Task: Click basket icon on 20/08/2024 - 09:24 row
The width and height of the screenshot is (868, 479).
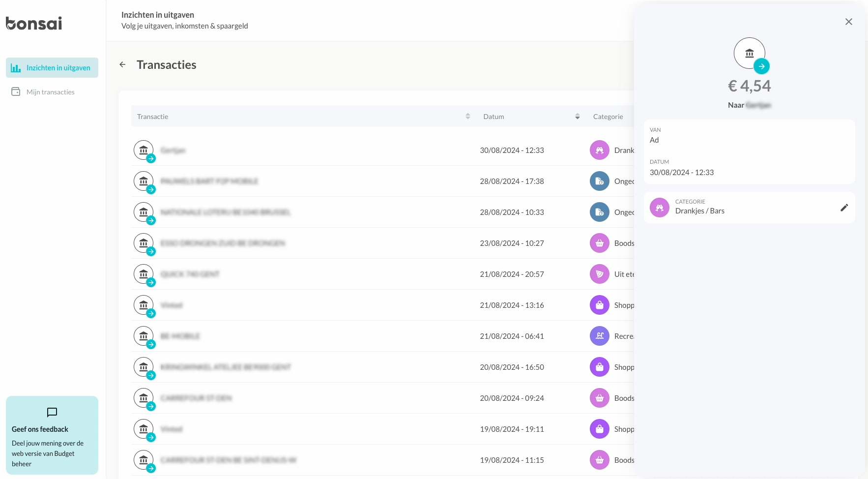Action: tap(600, 398)
